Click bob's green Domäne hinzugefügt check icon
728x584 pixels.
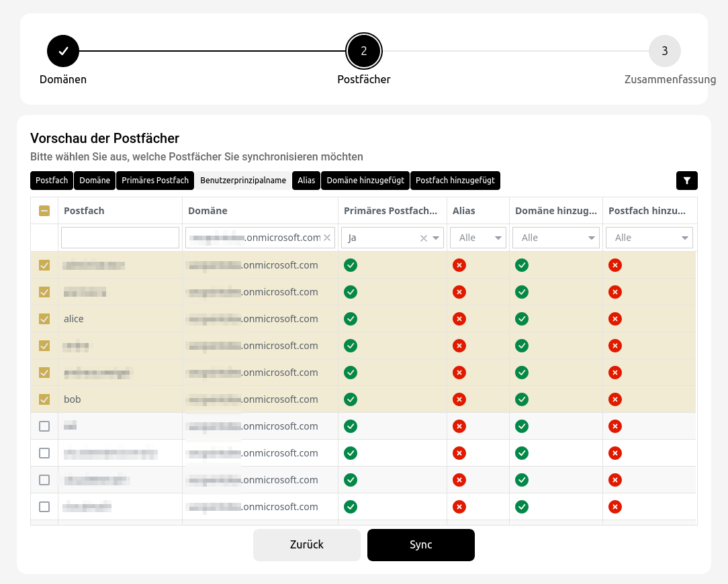point(522,399)
